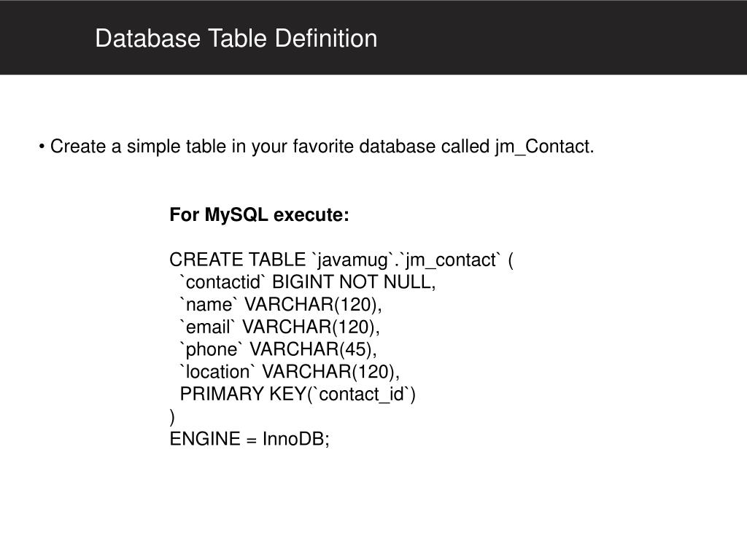Click the word Definition in title
Screen dimensions: 747x560
pyautogui.click(x=326, y=38)
